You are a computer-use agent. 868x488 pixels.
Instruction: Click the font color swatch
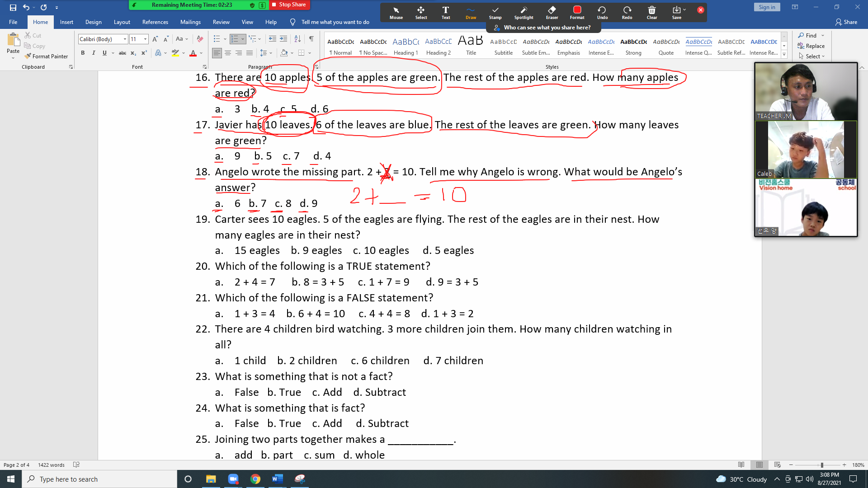[x=193, y=53]
